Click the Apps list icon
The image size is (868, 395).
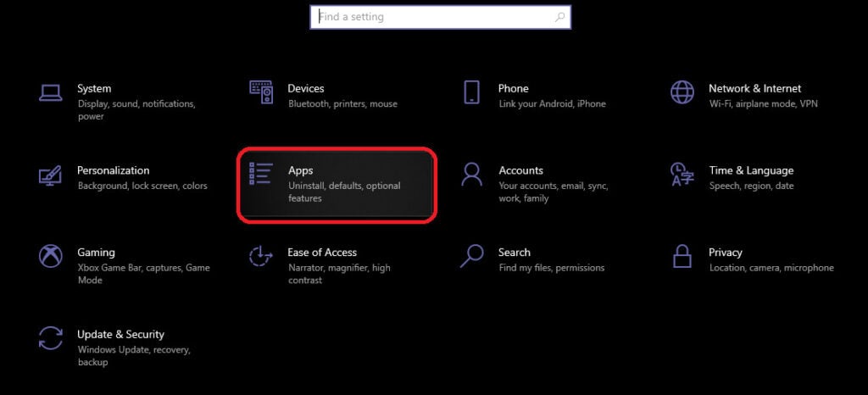click(261, 174)
